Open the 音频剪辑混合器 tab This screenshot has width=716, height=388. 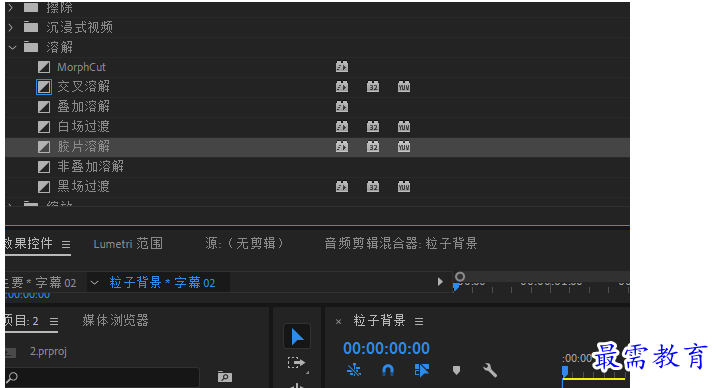coord(400,243)
